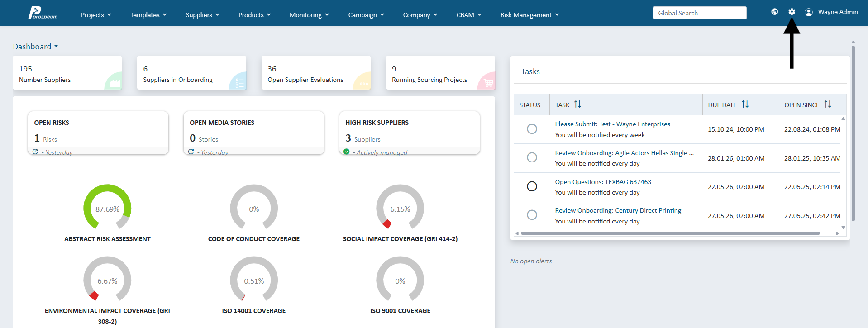Click the refresh icon under Open Media Stories
Image resolution: width=868 pixels, height=328 pixels.
point(191,152)
